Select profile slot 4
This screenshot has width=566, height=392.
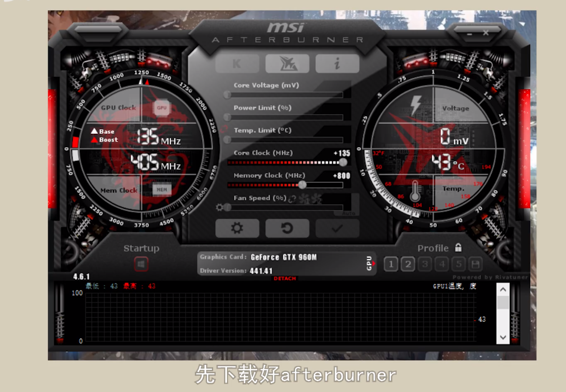(442, 264)
